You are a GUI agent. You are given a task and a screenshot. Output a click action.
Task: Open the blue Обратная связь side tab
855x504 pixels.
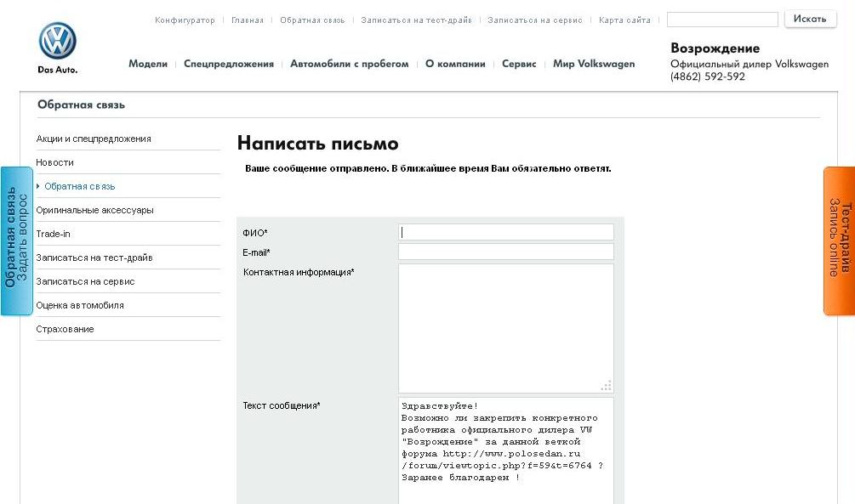[16, 241]
